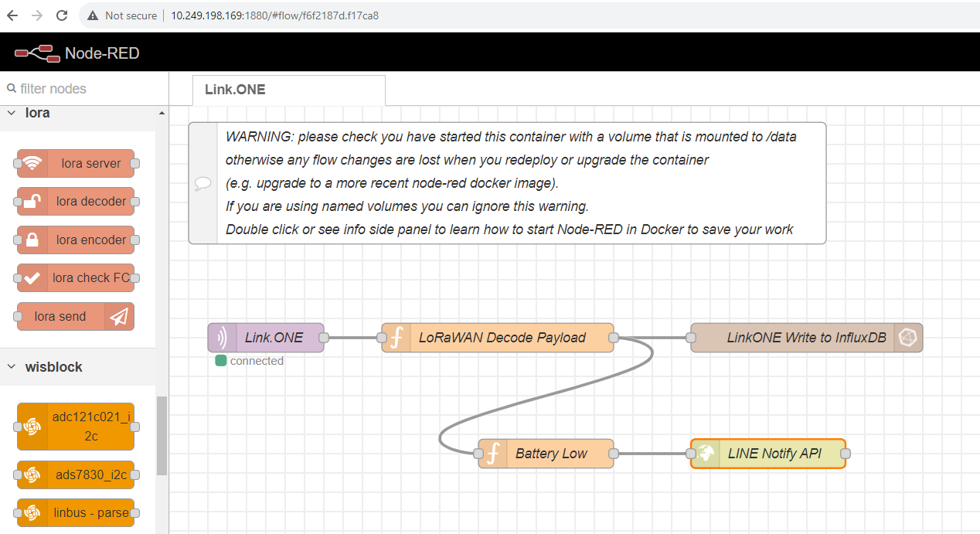Click the palette vertical scrollbar thumb
This screenshot has height=534, width=980.
click(162, 436)
